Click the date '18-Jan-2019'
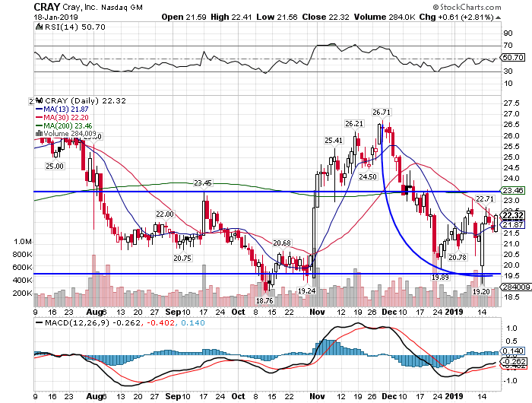Screen dimensions: 532x403 (x=55, y=17)
